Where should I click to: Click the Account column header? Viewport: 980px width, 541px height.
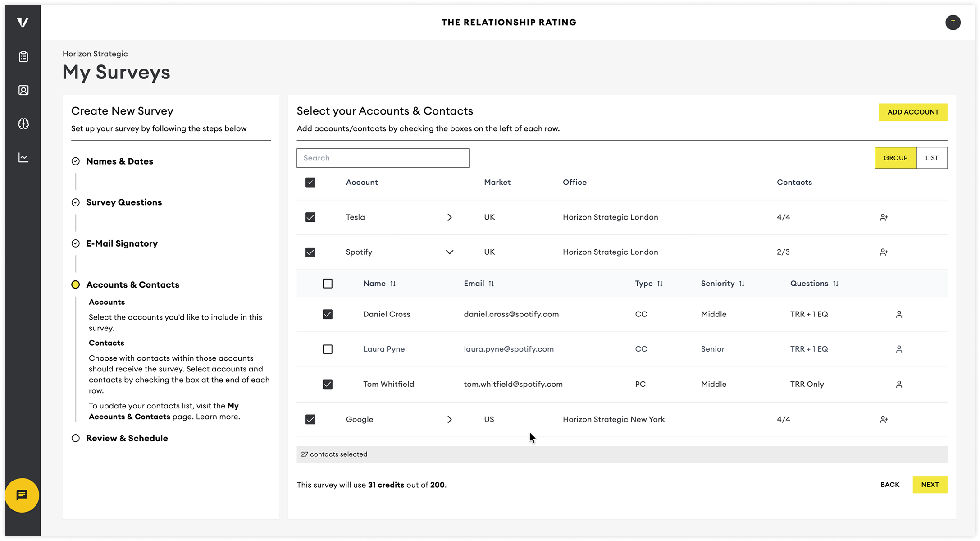pos(362,182)
